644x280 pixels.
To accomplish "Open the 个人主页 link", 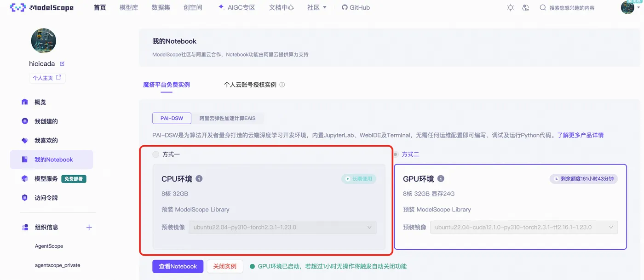I will pyautogui.click(x=47, y=78).
